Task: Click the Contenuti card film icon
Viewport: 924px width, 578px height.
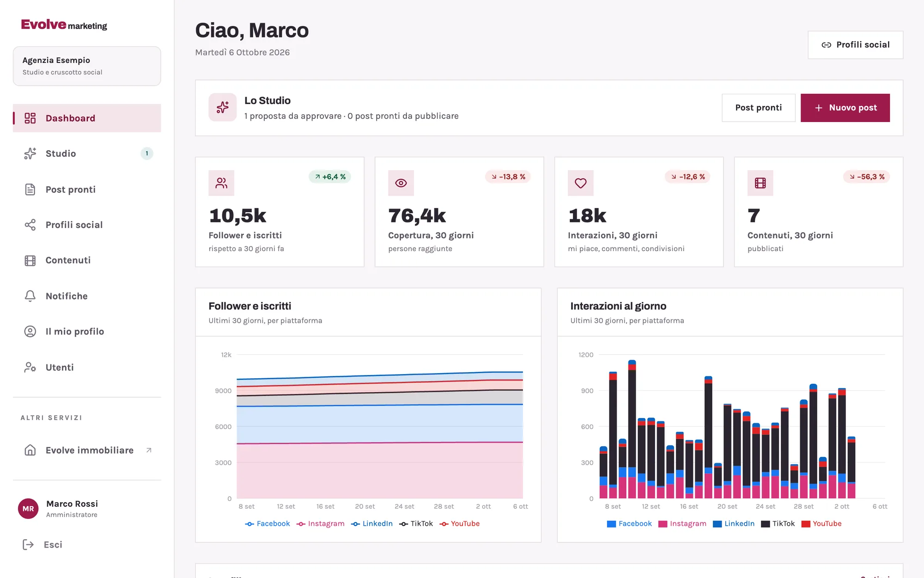Action: [x=760, y=183]
